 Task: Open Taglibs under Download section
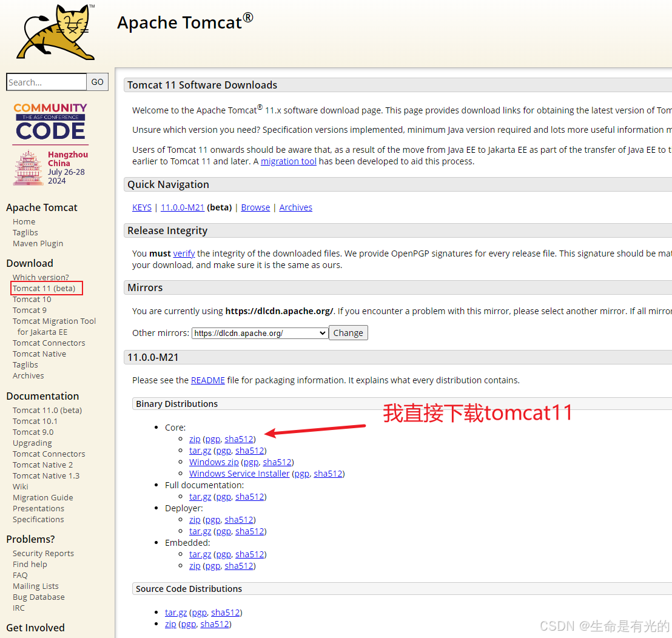click(25, 364)
